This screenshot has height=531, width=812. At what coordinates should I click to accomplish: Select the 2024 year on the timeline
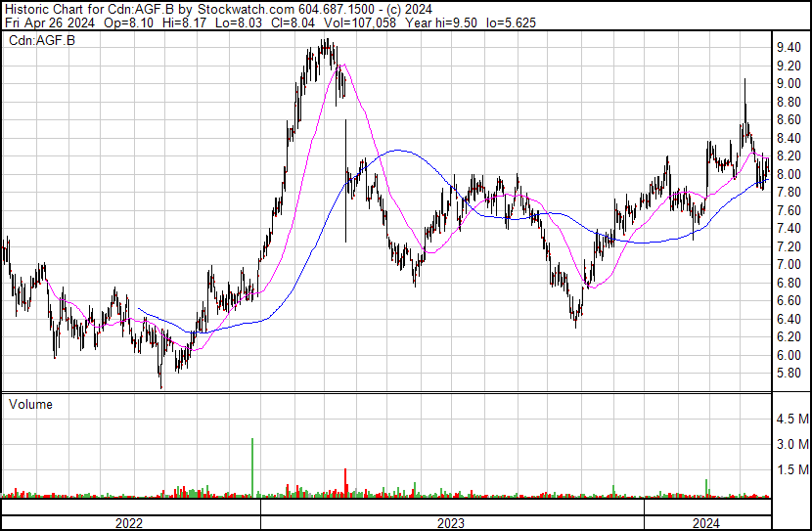pos(706,523)
